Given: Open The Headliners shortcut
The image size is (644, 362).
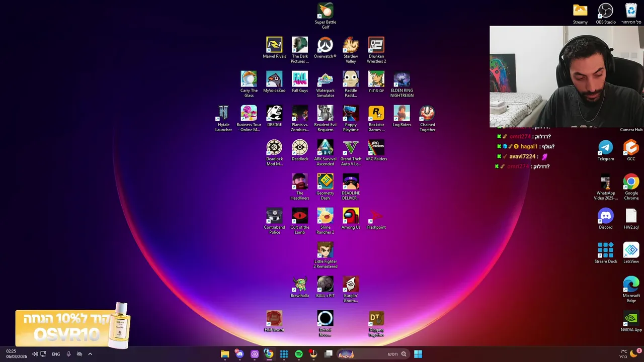Looking at the screenshot, I should click(300, 187).
